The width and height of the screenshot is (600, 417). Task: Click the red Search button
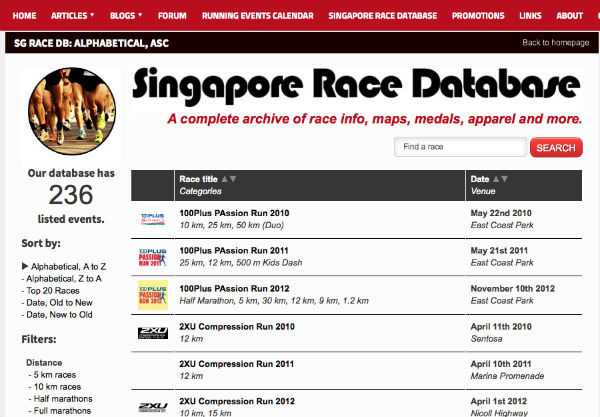(x=556, y=148)
